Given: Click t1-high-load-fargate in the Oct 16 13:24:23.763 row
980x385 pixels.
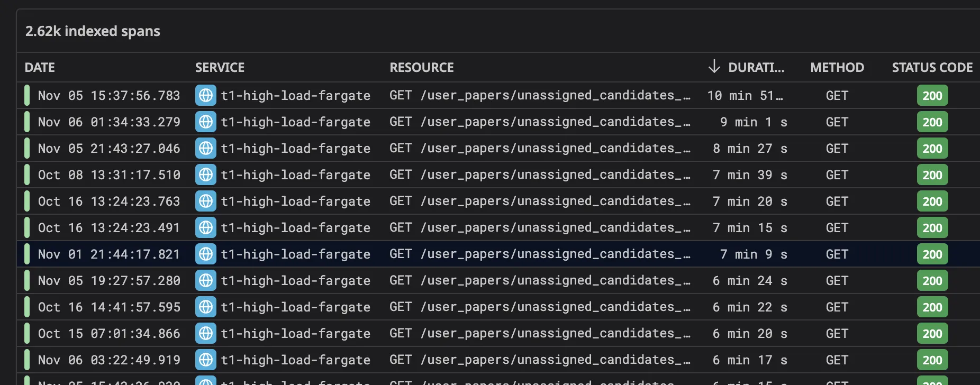Looking at the screenshot, I should [x=296, y=201].
